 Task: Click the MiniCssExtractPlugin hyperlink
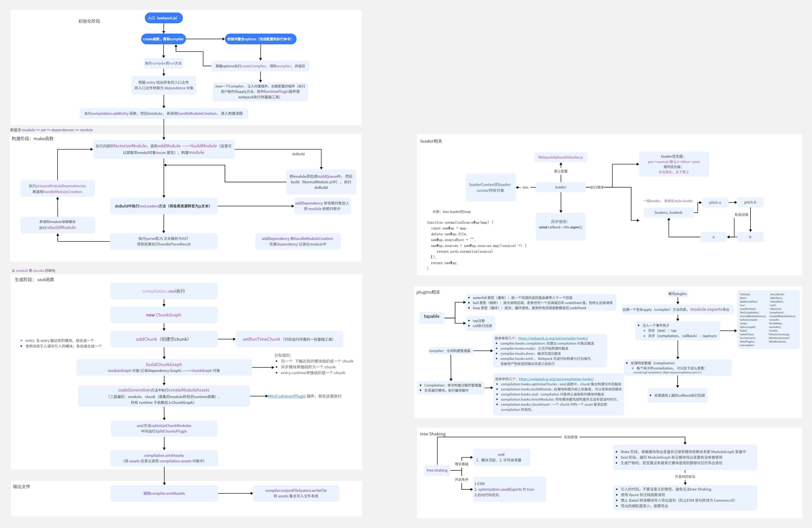(x=287, y=396)
